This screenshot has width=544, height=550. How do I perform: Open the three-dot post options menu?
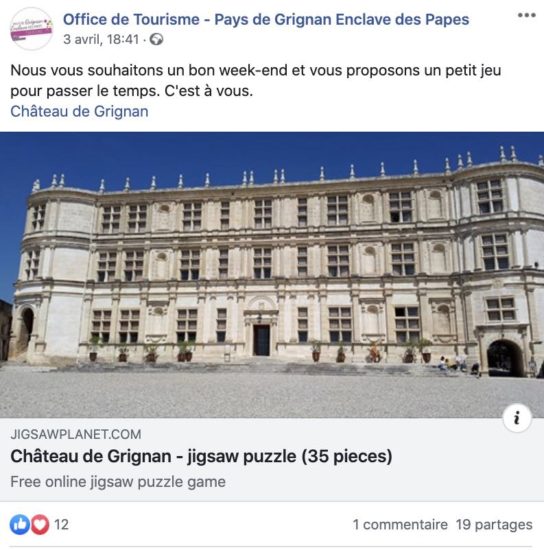pos(526,15)
